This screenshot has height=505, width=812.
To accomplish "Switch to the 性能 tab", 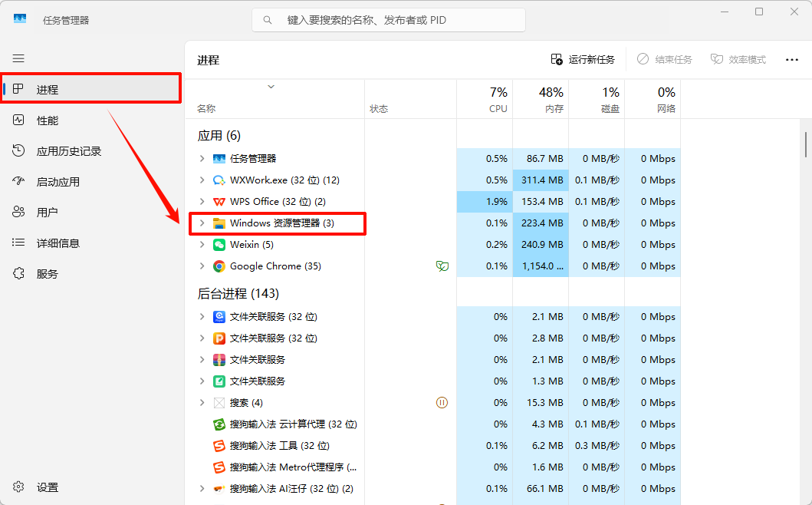I will tap(91, 120).
